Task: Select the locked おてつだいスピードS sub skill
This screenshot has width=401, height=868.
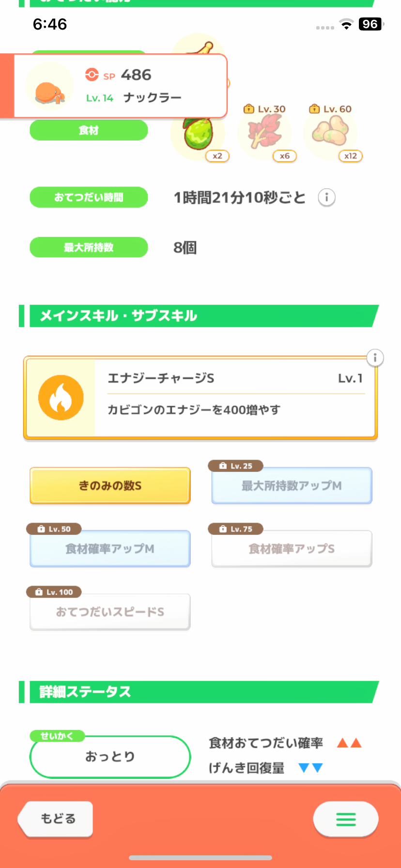Action: click(x=110, y=612)
